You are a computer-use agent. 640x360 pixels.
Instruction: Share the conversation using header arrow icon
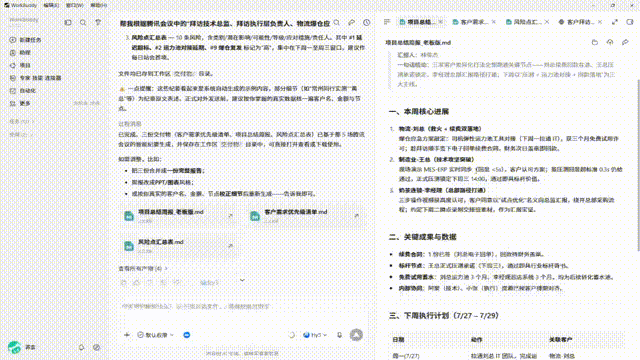tap(351, 23)
